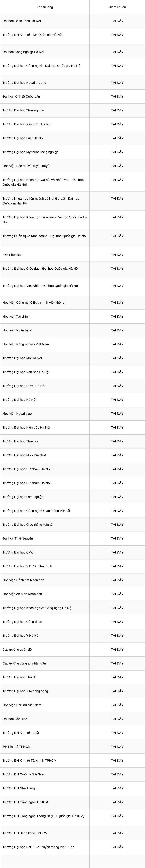Click TẠI ĐÂY for Trường Đại học Y Hà Nội
This screenshot has height=868, width=145.
(117, 635)
